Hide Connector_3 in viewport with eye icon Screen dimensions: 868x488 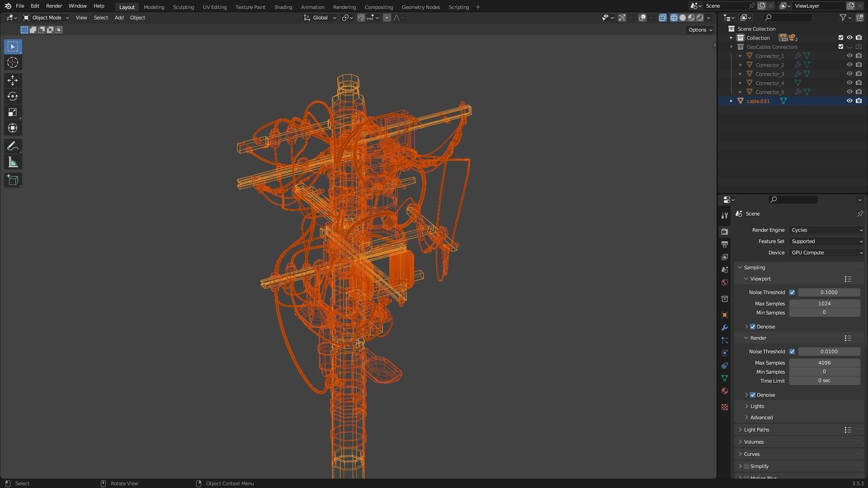849,74
